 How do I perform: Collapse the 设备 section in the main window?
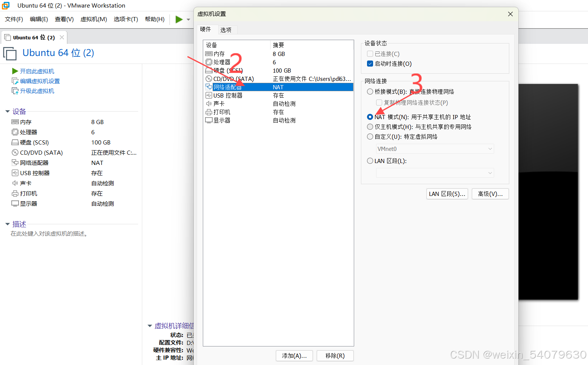tap(8, 111)
